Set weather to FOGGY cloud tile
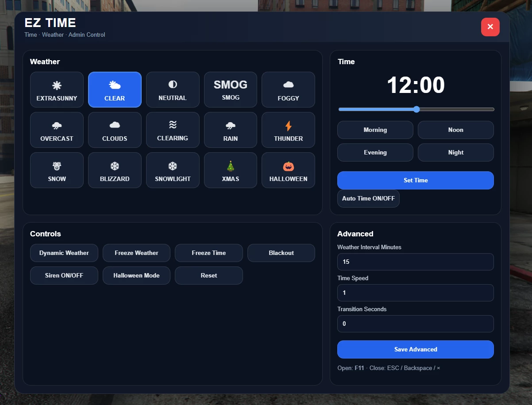The height and width of the screenshot is (405, 532). coord(289,89)
